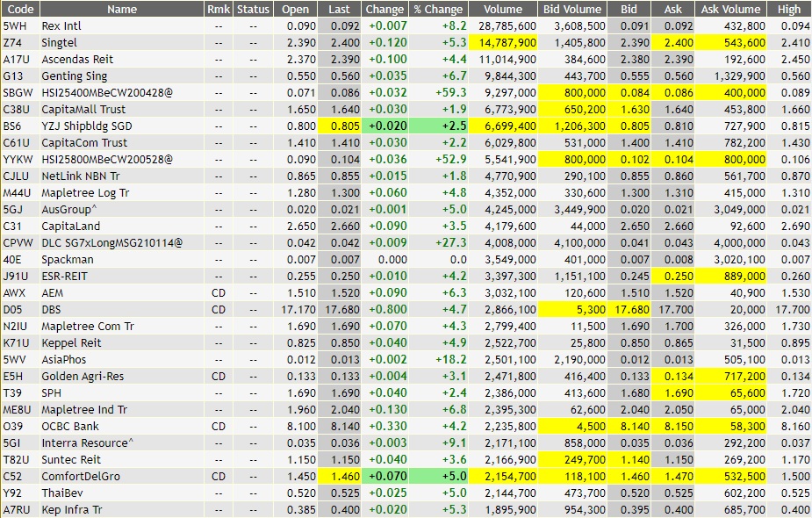Select the NetLink NBN Tr name

(x=80, y=176)
